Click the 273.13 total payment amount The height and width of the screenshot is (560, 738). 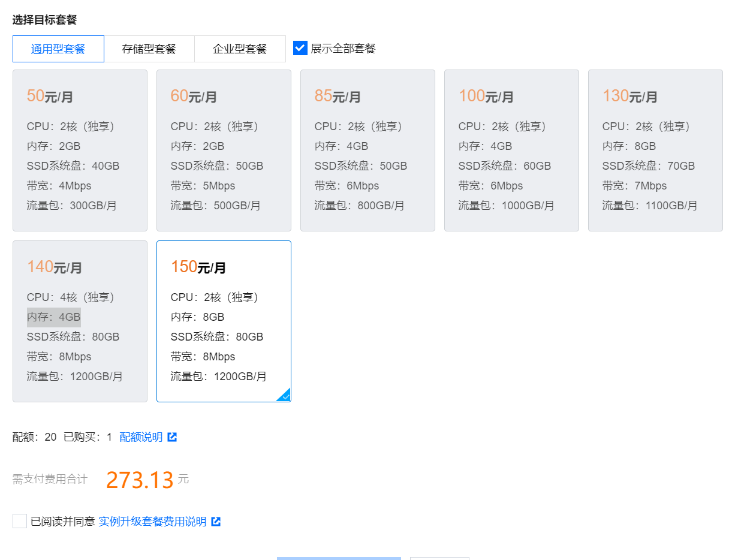(x=140, y=480)
